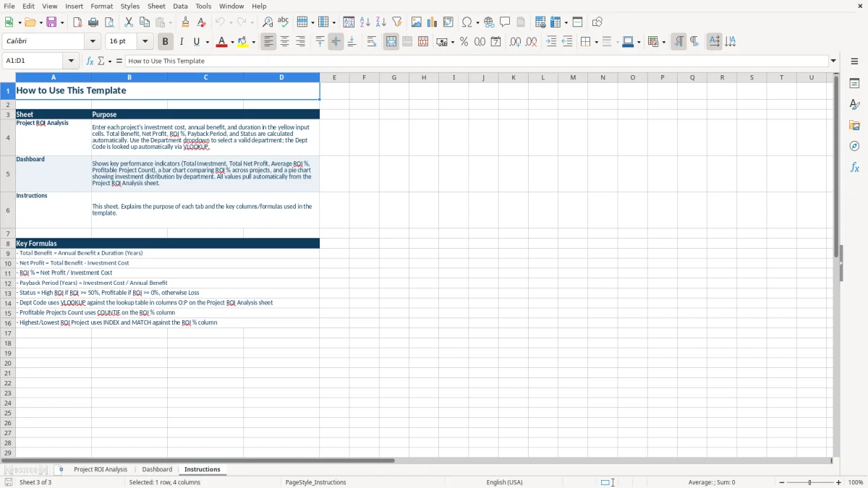Click the Add Decimal Place icon
Screen dimensions: 868x488
click(515, 42)
